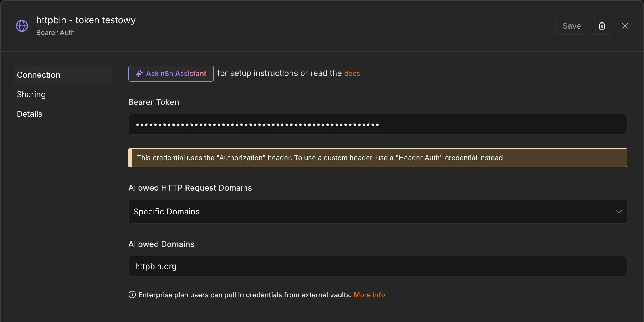Click credential name 'httpbin - token testowy'
This screenshot has width=644, height=322.
point(86,20)
